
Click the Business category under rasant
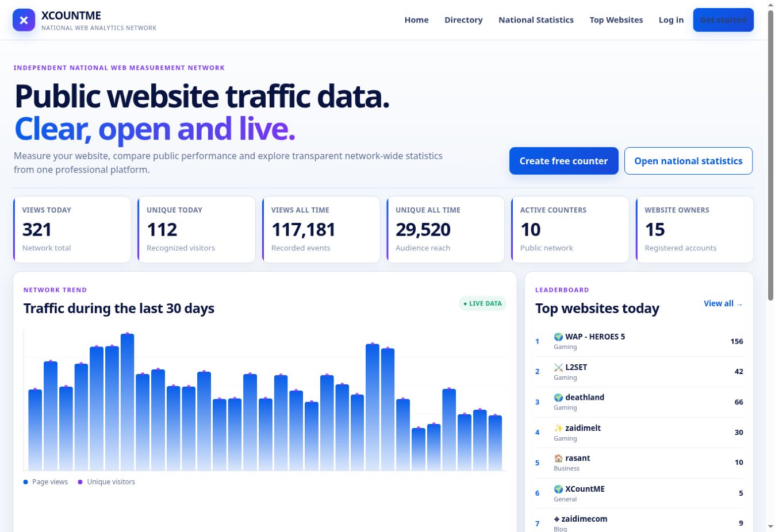tap(566, 468)
